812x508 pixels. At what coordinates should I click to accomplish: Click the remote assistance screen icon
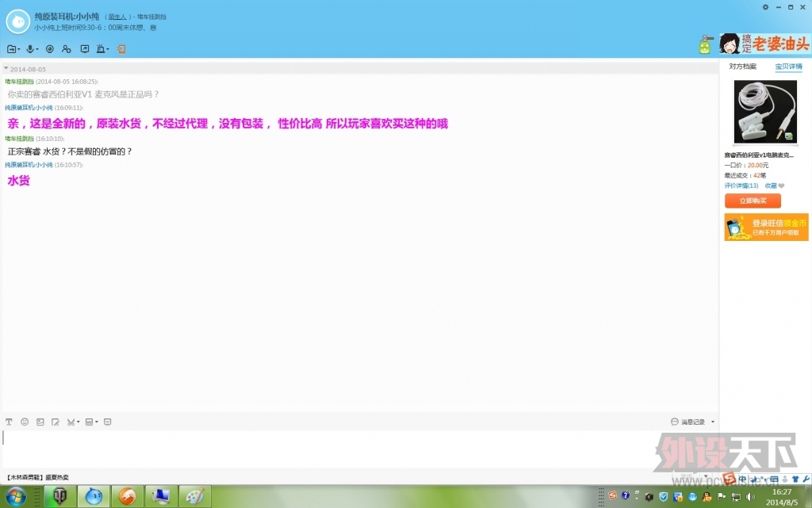pos(85,49)
